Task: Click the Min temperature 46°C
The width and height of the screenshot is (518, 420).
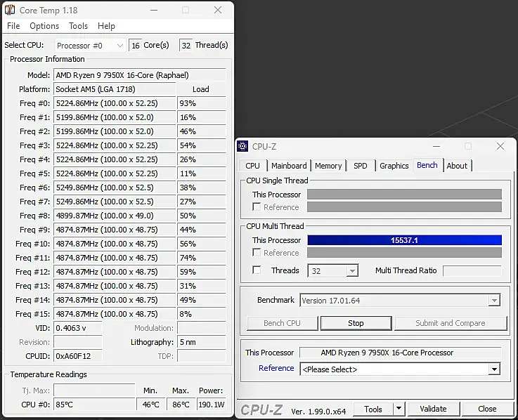Action: 150,404
